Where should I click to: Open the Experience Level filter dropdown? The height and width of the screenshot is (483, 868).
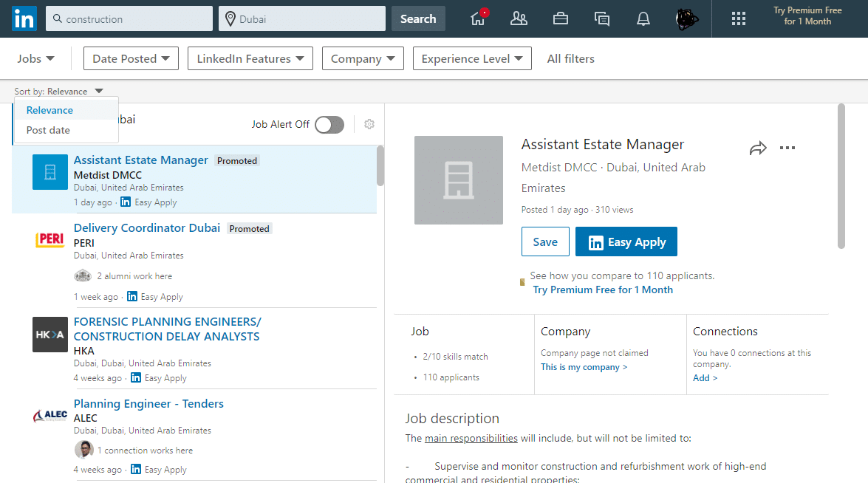(x=472, y=58)
